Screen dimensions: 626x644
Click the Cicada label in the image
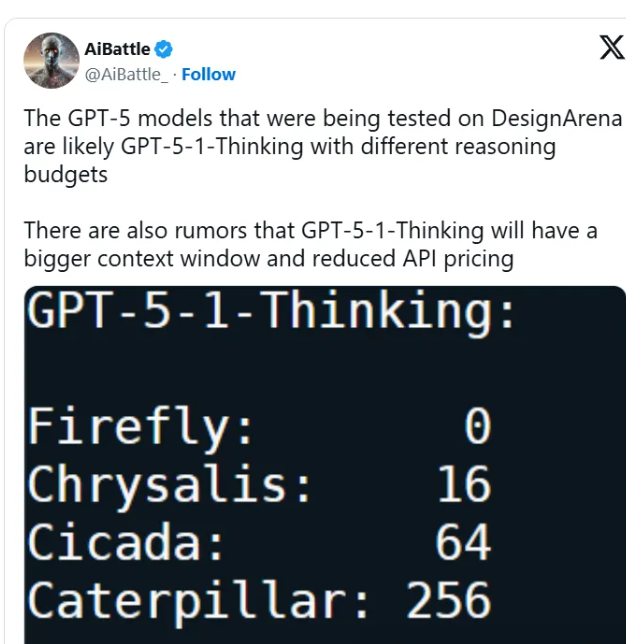point(125,543)
